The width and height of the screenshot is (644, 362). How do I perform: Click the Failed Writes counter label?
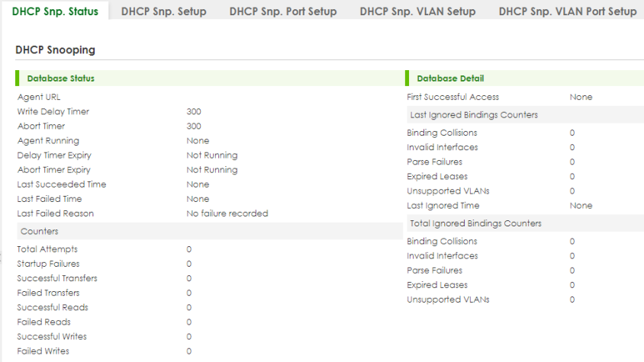[x=43, y=351]
